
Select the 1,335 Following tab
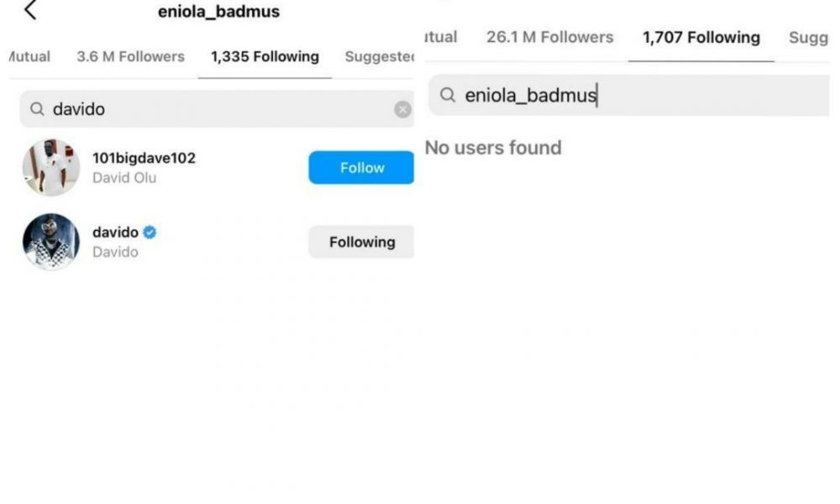point(265,57)
